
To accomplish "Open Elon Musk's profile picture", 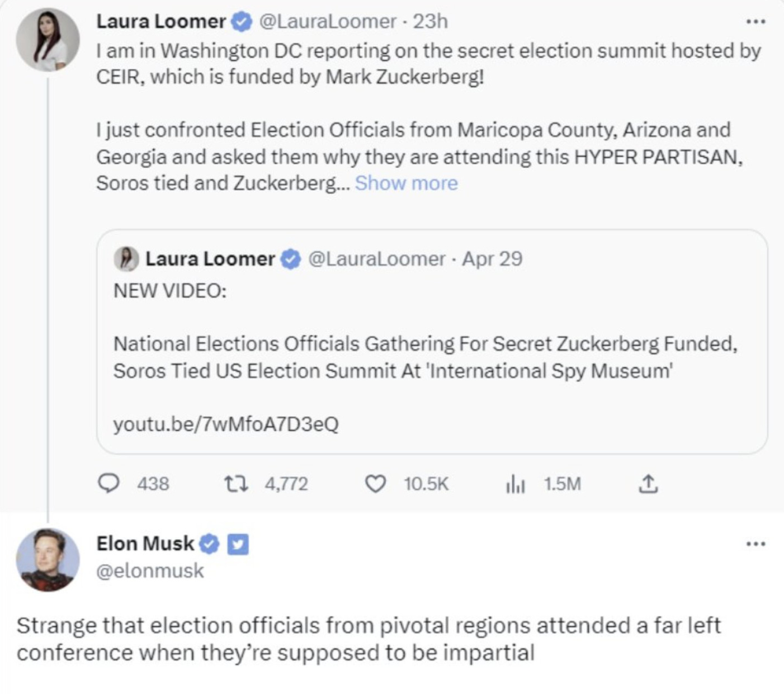I will tap(48, 560).
